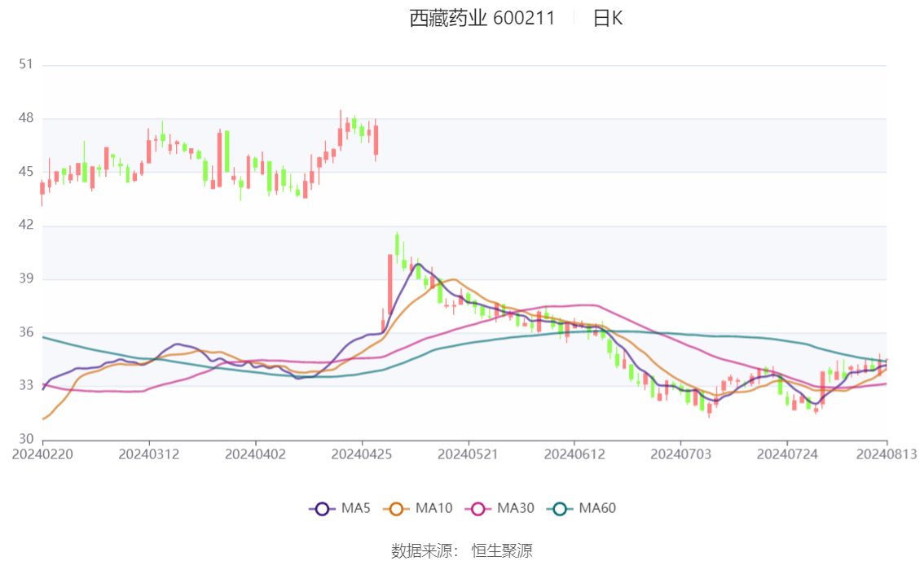
Task: Toggle the MA5 legend marker
Action: [x=322, y=509]
